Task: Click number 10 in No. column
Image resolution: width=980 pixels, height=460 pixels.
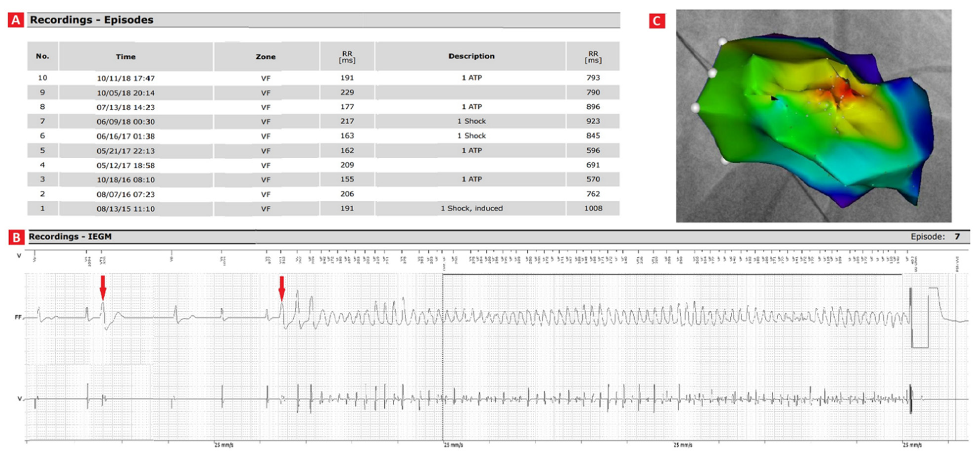Action: (42, 78)
